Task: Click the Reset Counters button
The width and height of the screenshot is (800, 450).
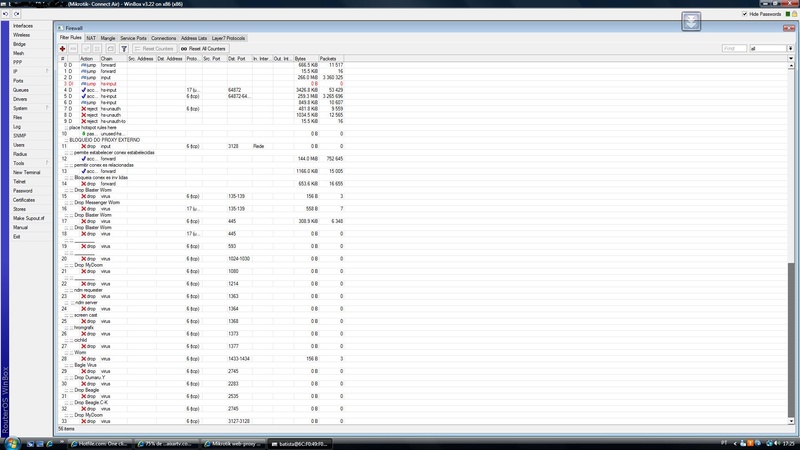Action: tap(154, 48)
